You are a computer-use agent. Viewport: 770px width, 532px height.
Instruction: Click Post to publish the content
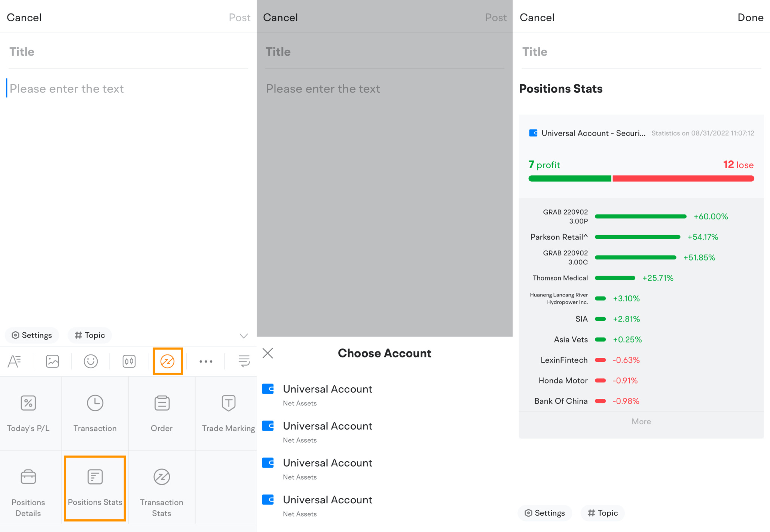pyautogui.click(x=238, y=17)
